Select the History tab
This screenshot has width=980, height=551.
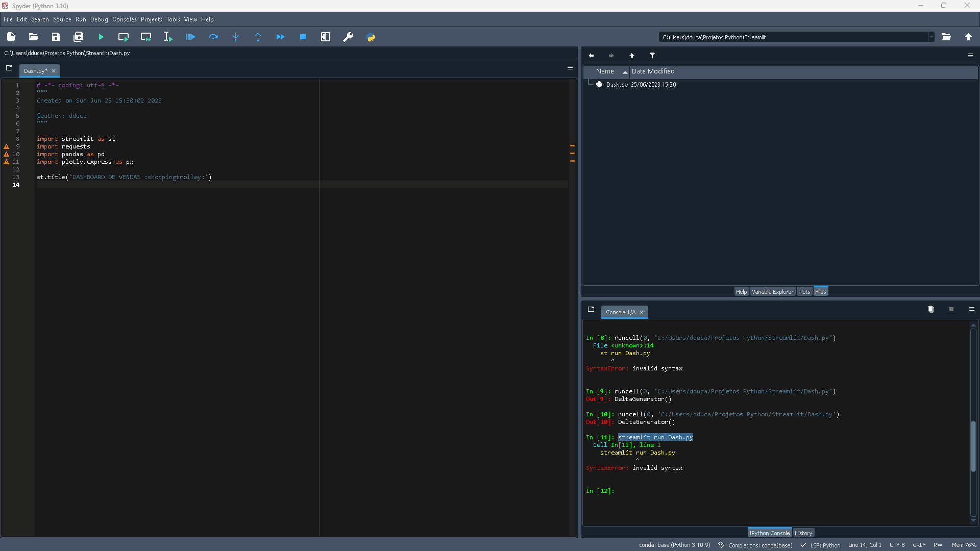click(803, 532)
